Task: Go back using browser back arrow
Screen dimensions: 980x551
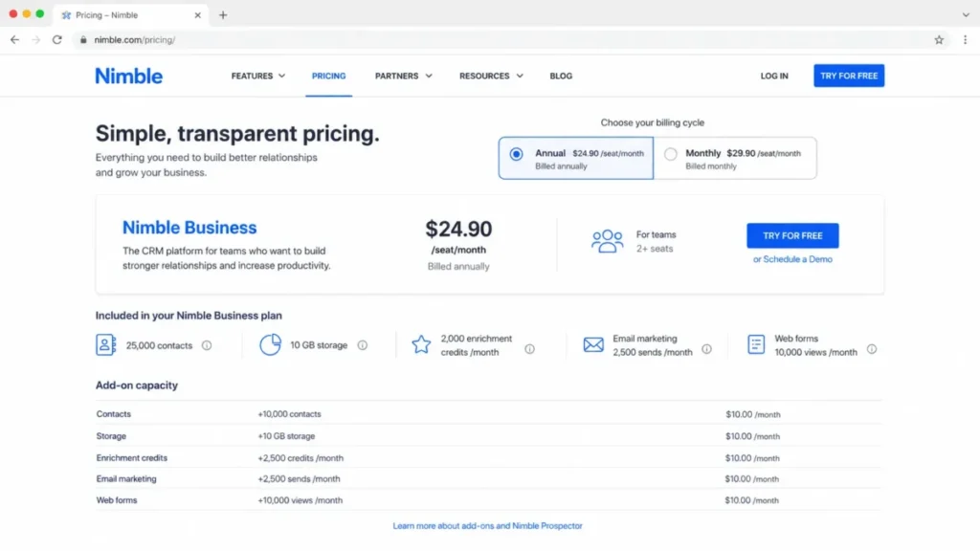Action: (14, 39)
